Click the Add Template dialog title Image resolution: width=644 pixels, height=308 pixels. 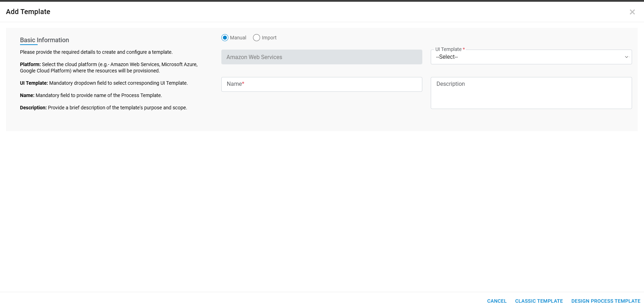(28, 12)
